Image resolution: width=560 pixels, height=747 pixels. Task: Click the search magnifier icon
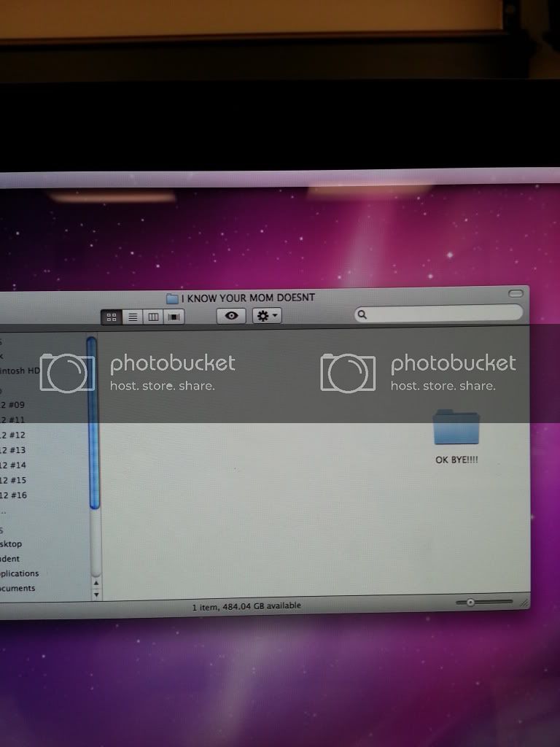[x=362, y=314]
